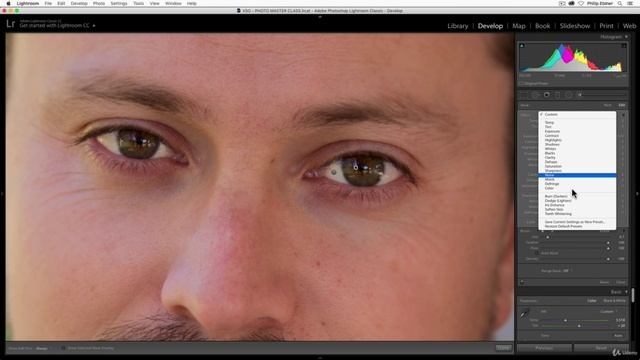Choose Dodge (Lighten) preset
This screenshot has height=360, width=640.
click(x=577, y=201)
